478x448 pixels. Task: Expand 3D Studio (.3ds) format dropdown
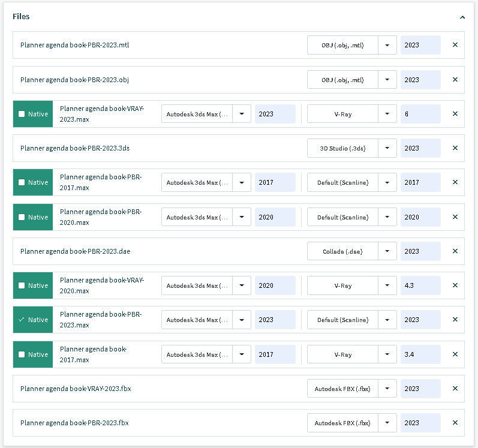(387, 148)
